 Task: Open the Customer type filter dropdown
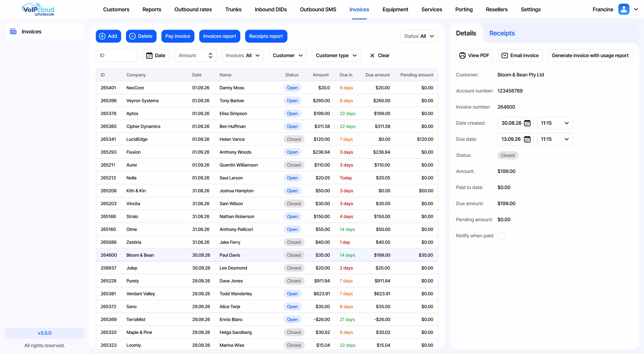click(336, 55)
